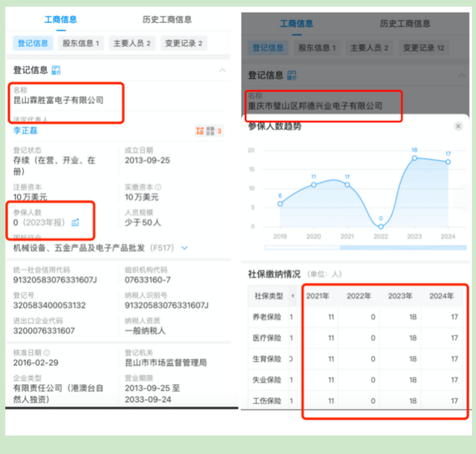Viewport: 476px width, 454px height.
Task: Click 核准日期 value 2016-02-29
Action: 36,363
